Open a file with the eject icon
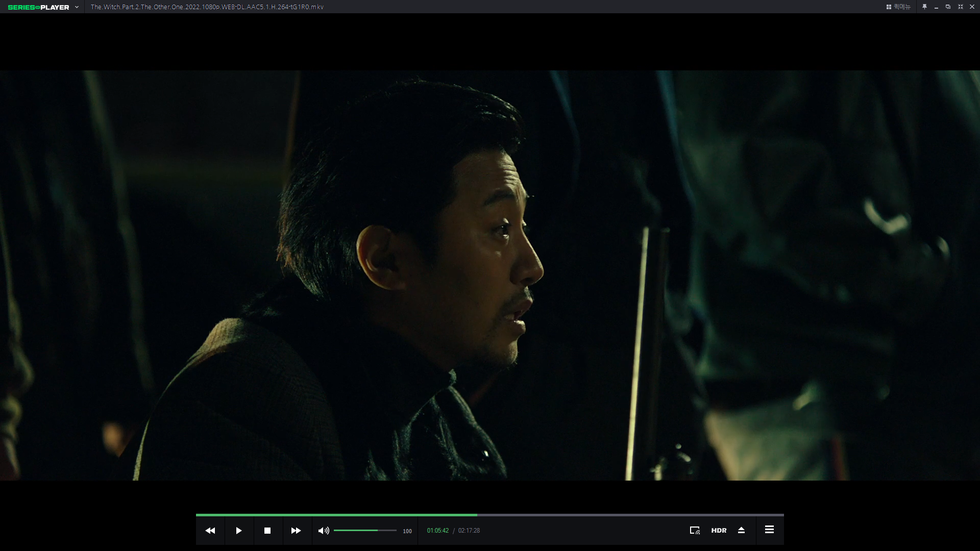 (742, 531)
